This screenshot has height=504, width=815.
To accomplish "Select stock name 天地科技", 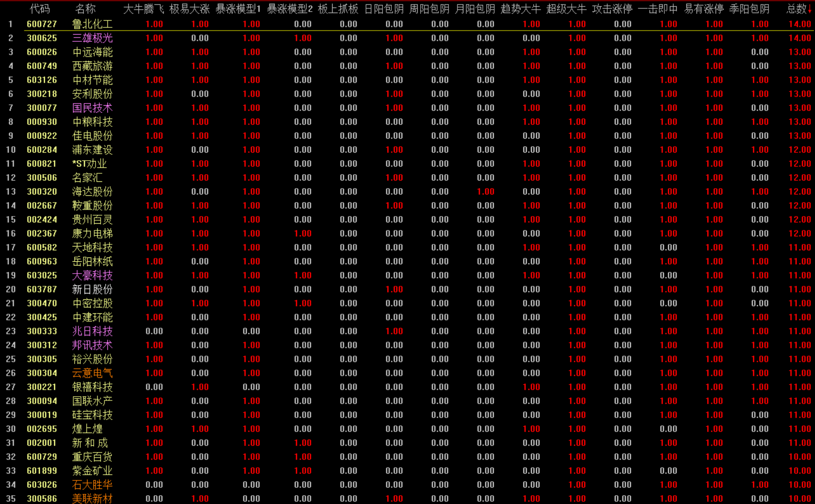I will click(92, 247).
